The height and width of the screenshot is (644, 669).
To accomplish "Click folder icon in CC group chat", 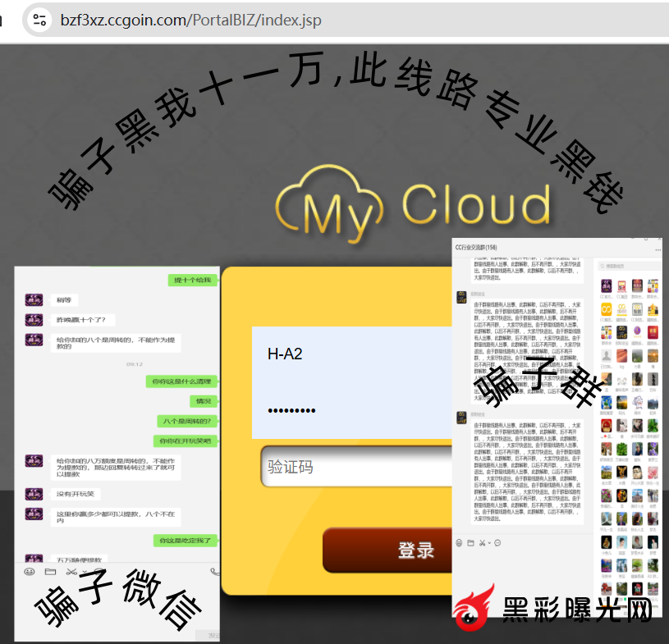I will click(x=470, y=543).
